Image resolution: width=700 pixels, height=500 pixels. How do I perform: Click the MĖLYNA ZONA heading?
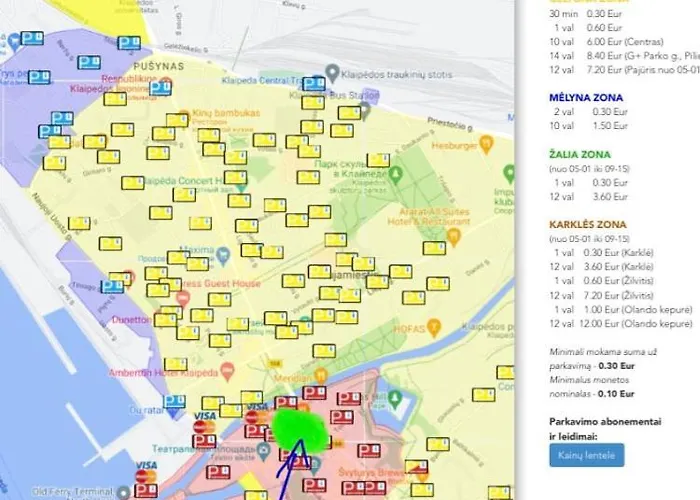[x=586, y=97]
